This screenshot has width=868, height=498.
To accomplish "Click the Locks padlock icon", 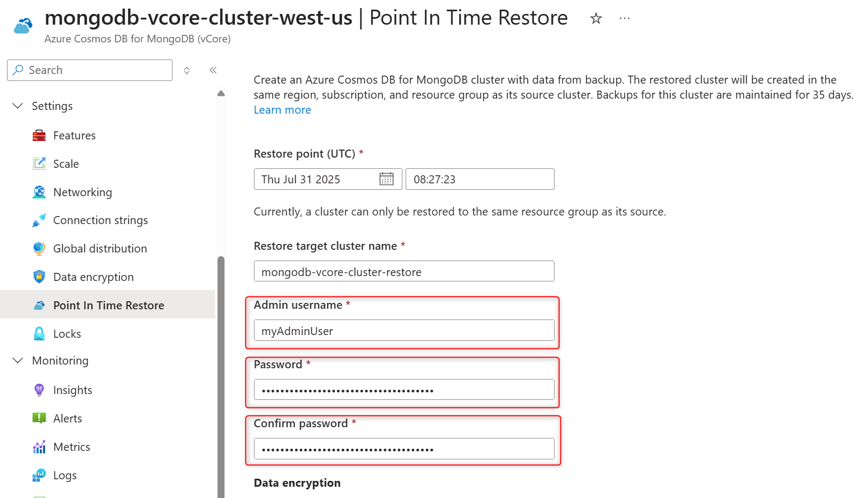I will click(x=39, y=334).
